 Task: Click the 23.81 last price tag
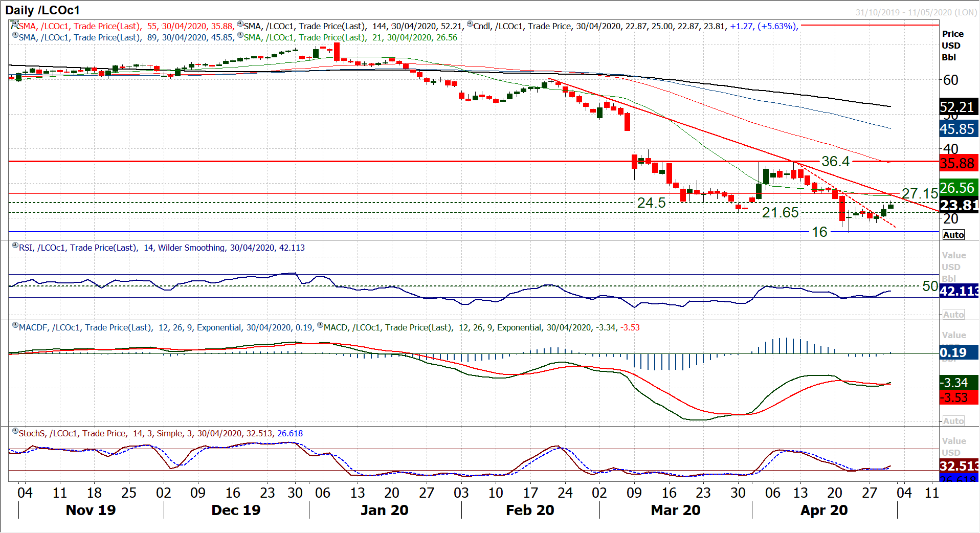coord(959,205)
